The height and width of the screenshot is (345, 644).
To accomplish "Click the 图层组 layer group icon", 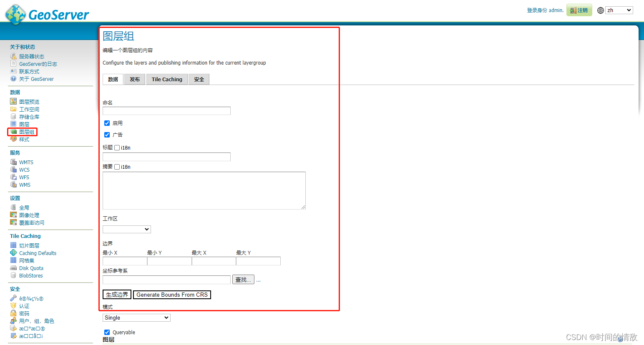I will pyautogui.click(x=13, y=132).
